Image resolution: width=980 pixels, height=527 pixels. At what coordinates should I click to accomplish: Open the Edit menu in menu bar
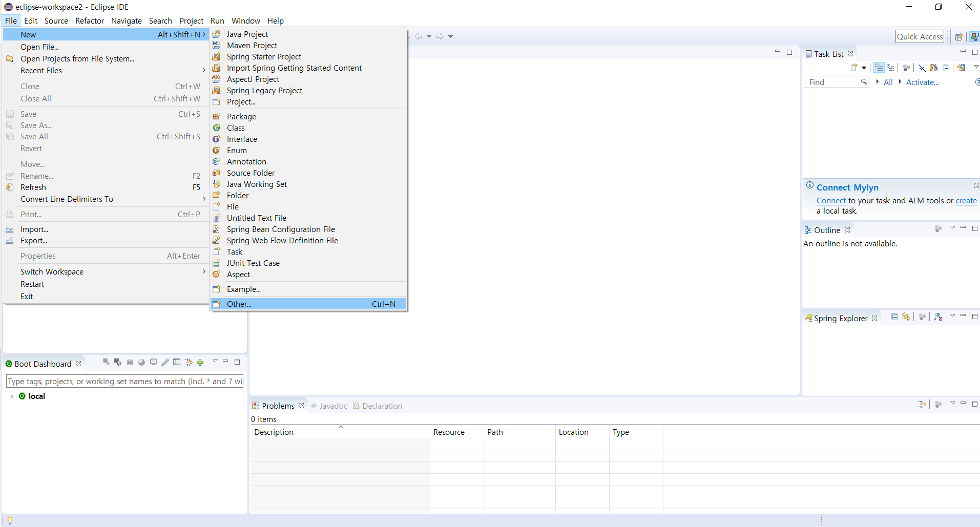(x=31, y=21)
